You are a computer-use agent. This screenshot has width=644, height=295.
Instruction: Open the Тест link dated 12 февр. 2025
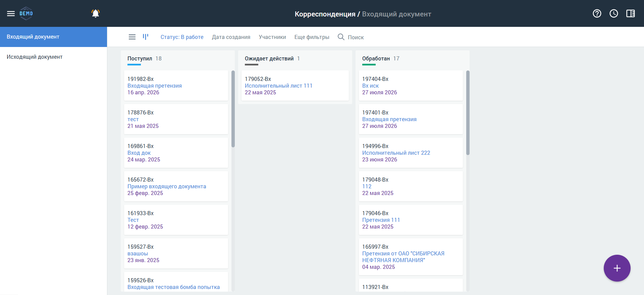pyautogui.click(x=133, y=220)
